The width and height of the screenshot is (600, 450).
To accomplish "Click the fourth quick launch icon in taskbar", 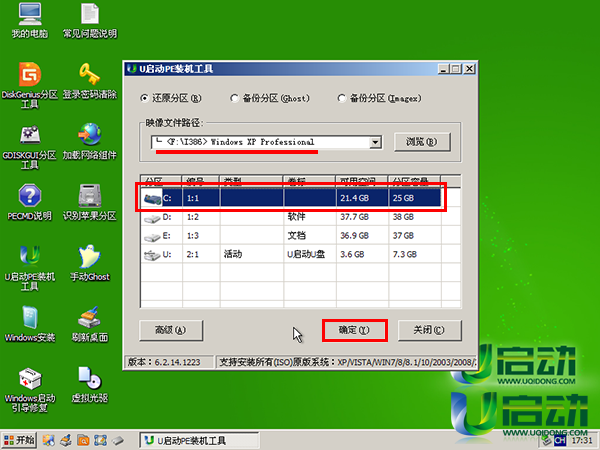I will pos(100,440).
